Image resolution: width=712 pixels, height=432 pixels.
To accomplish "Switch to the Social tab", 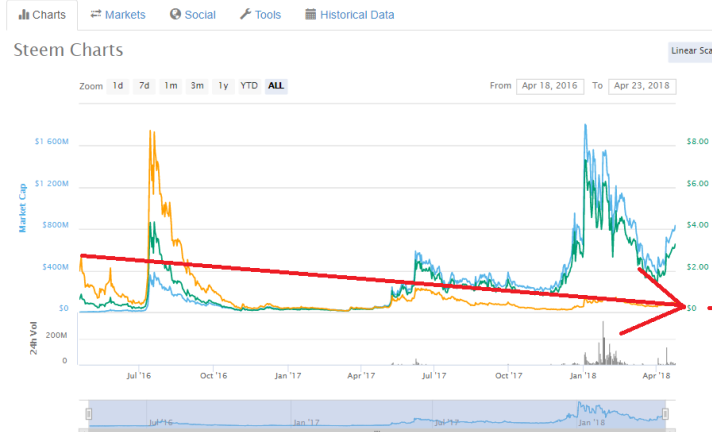I will pyautogui.click(x=193, y=15).
